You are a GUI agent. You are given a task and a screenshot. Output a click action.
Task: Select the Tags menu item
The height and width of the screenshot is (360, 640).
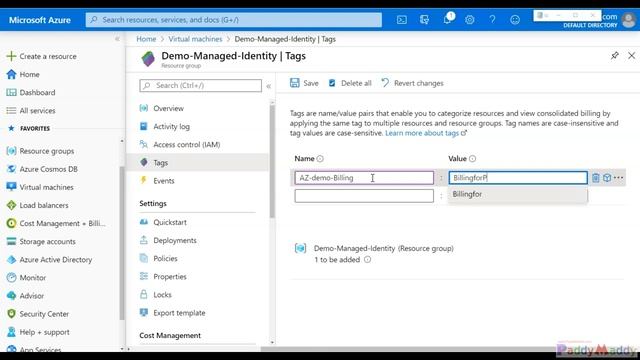[198, 162]
